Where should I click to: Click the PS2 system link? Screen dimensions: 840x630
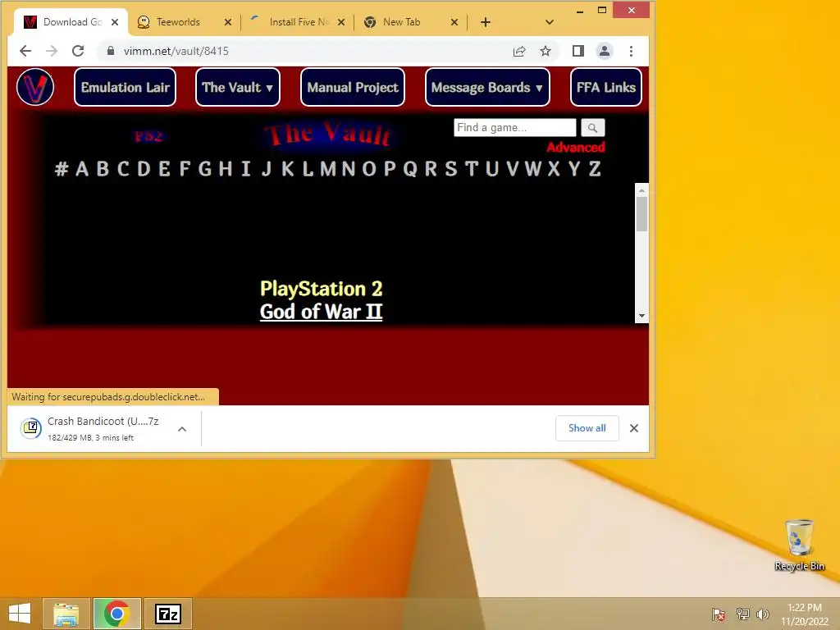point(148,136)
